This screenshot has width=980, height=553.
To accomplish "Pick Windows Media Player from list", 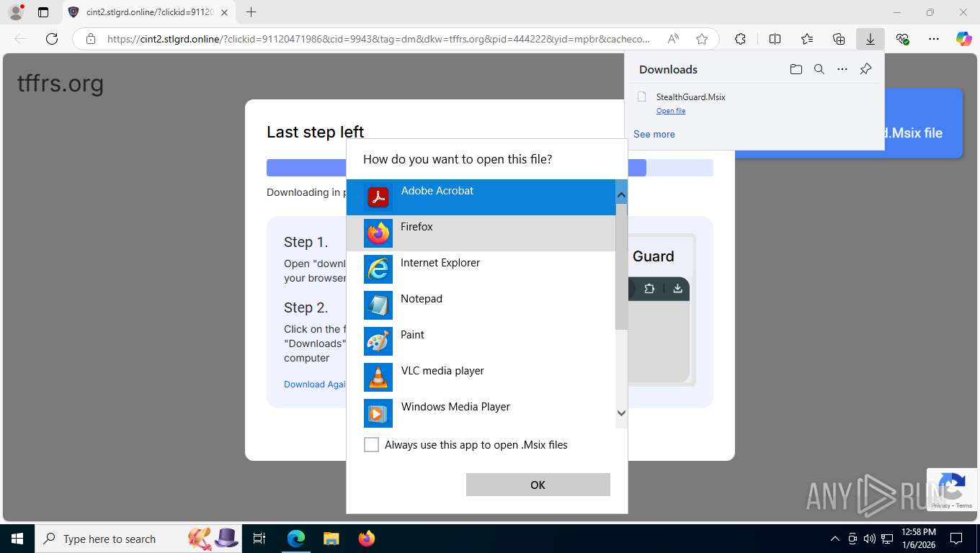I will (x=481, y=413).
